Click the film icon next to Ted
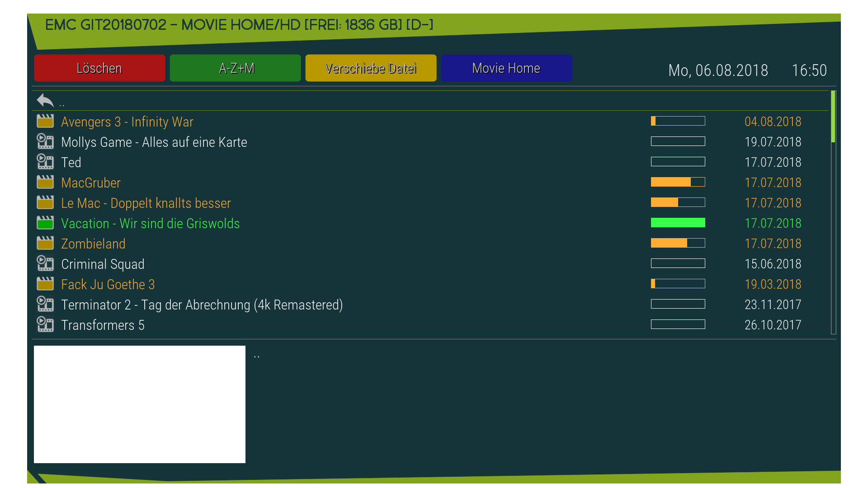Viewport: 868px width, 488px height. click(x=45, y=162)
